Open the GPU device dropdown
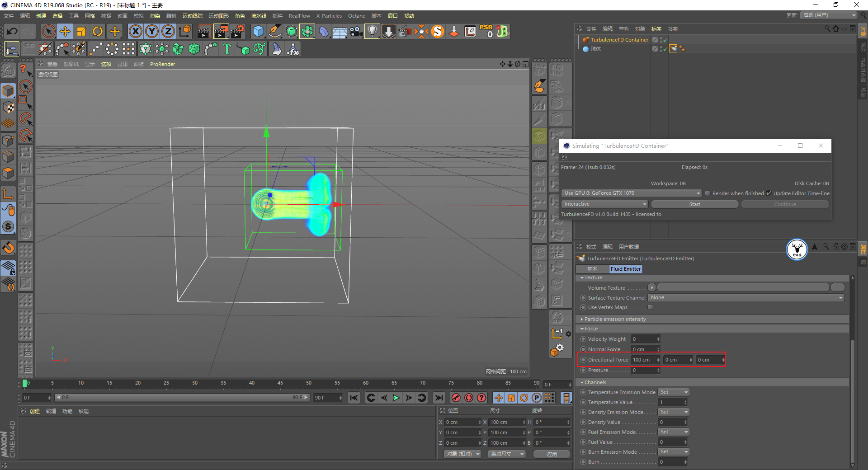This screenshot has width=868, height=470. tap(631, 193)
